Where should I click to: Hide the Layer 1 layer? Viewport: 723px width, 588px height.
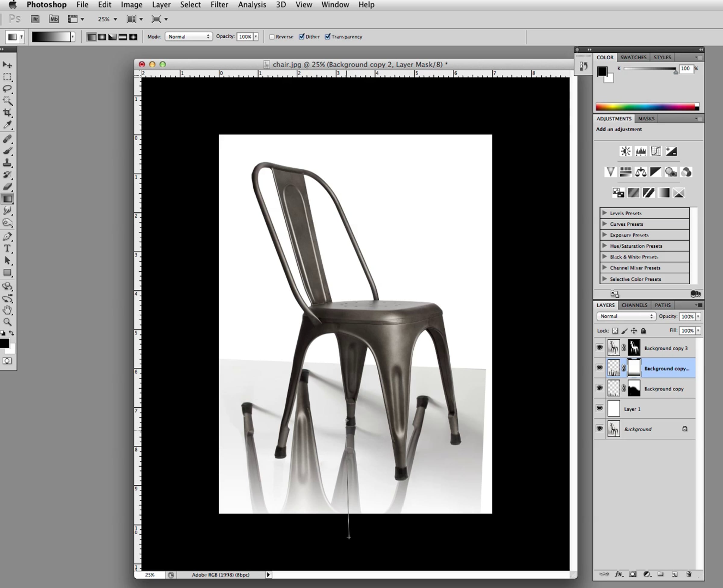(x=599, y=408)
